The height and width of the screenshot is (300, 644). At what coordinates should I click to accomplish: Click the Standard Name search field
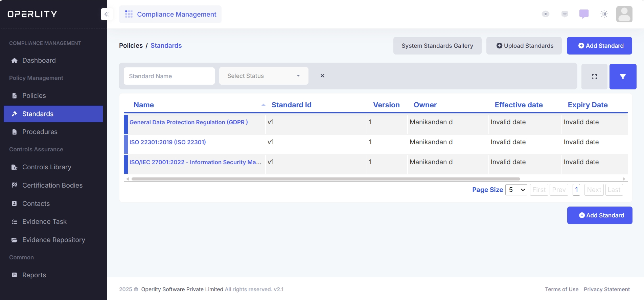[x=169, y=76]
